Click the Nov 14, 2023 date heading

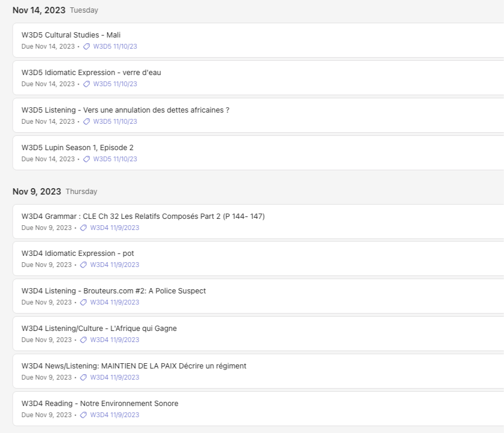point(39,10)
